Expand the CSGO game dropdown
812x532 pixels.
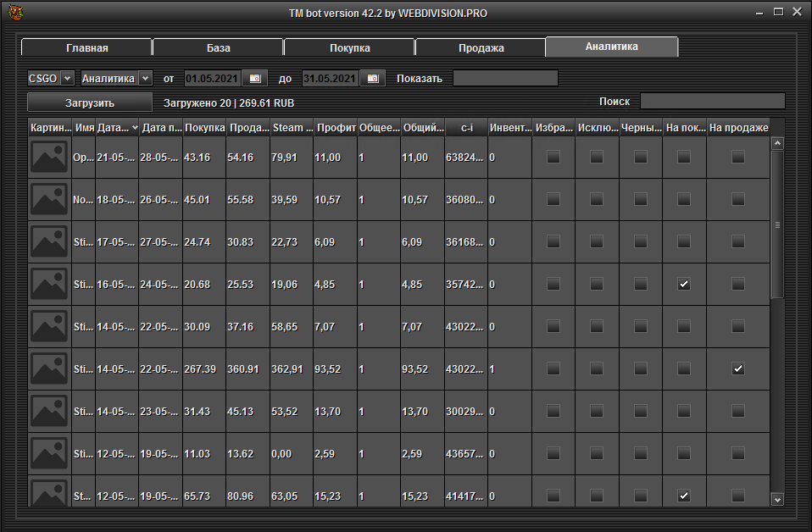[68, 79]
